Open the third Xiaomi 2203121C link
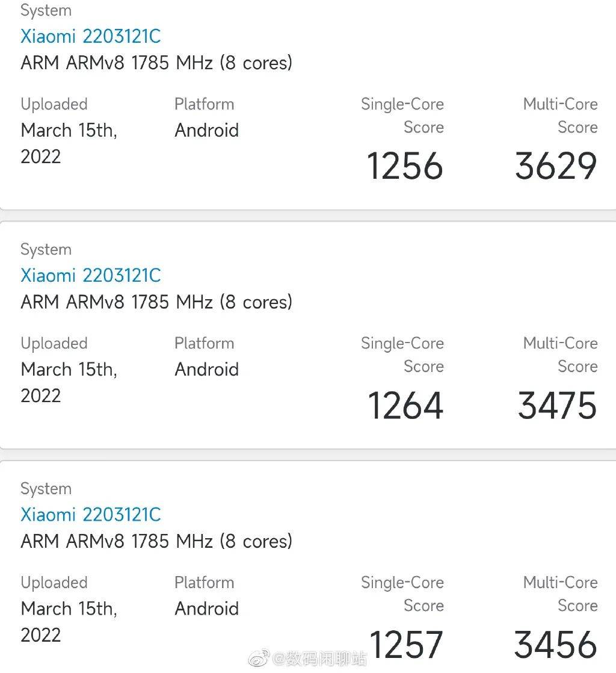The width and height of the screenshot is (616, 673). [90, 514]
